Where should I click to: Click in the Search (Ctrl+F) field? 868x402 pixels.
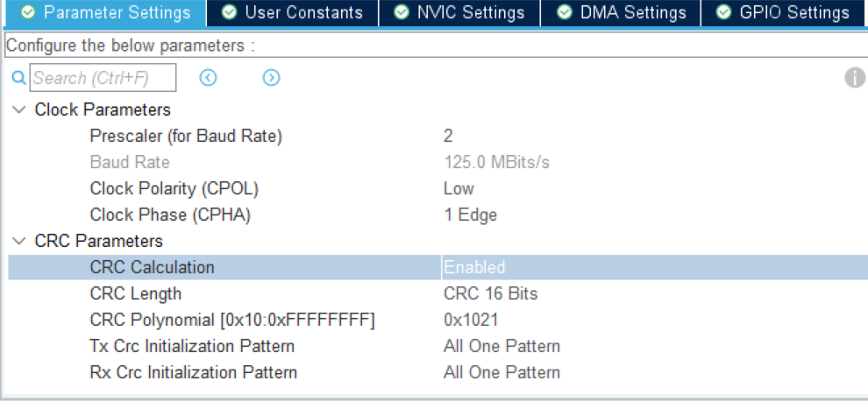103,78
